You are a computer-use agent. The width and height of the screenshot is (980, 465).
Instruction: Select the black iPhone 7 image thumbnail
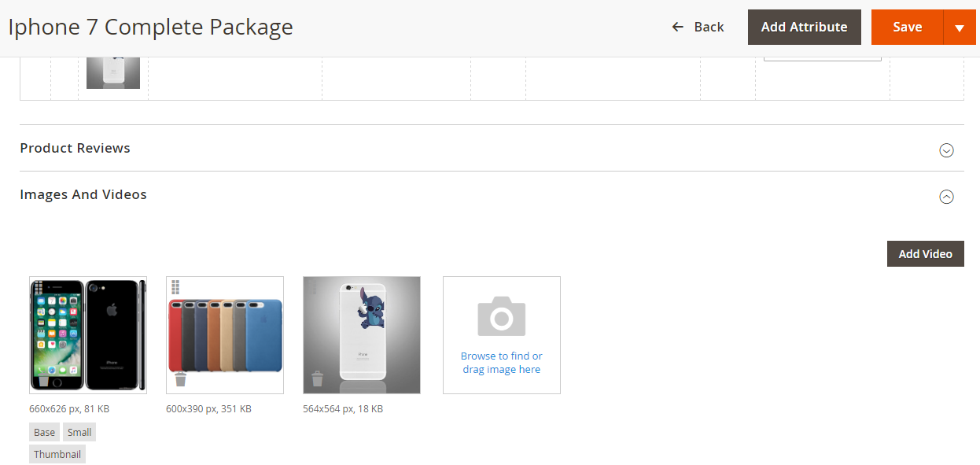click(x=88, y=335)
